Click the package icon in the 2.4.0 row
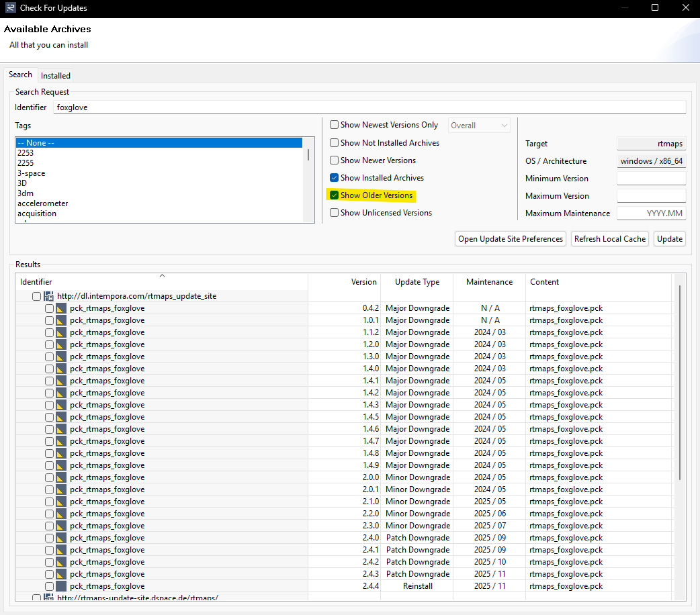 click(61, 538)
